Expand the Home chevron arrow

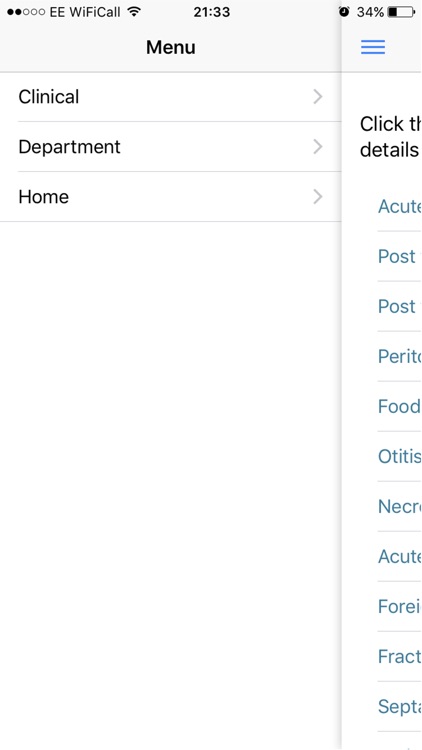click(318, 197)
